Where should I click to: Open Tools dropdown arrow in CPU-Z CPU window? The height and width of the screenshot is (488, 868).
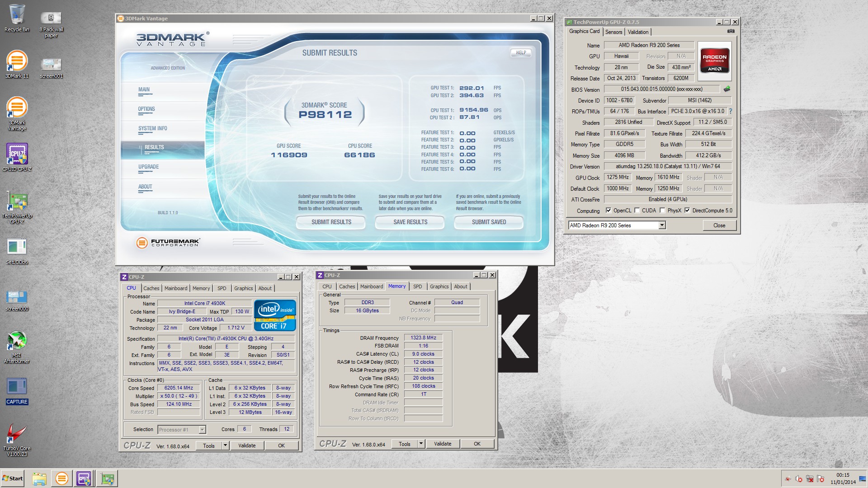point(225,446)
